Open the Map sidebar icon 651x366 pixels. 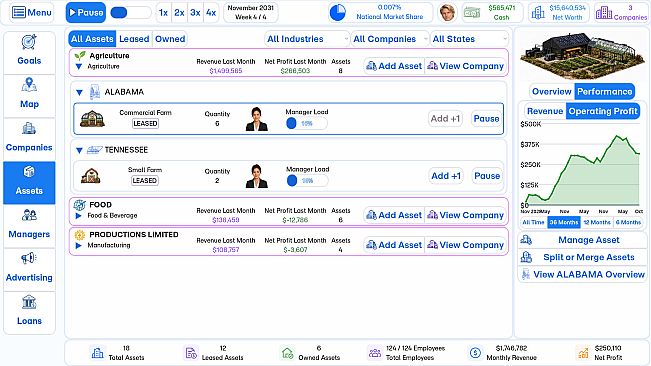click(29, 85)
